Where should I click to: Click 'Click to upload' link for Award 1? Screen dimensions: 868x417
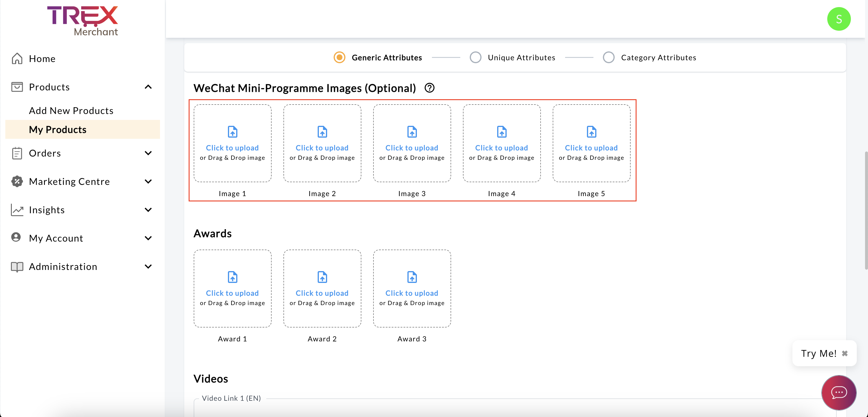232,293
